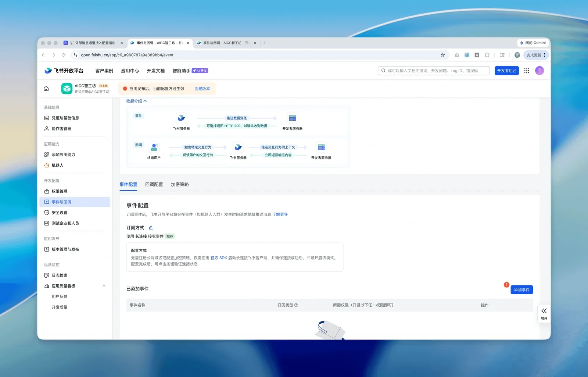Click the browser back arrow
This screenshot has height=377, width=588.
click(x=44, y=55)
